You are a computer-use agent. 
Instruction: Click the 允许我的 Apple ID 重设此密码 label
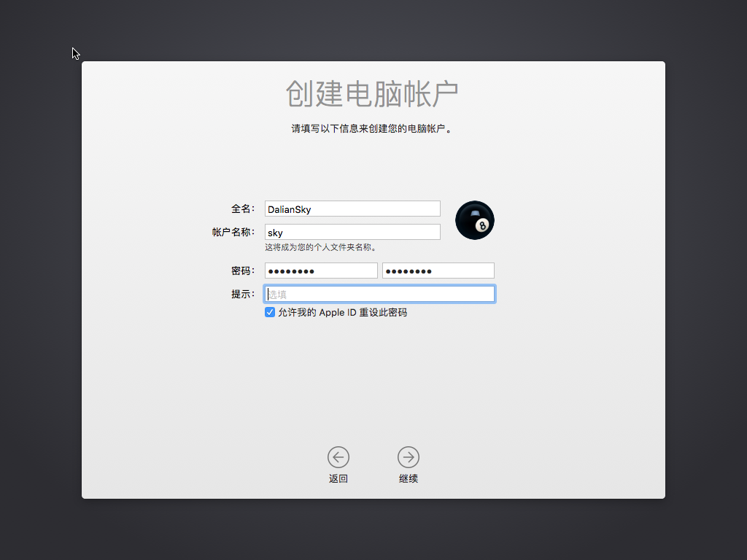pos(342,312)
